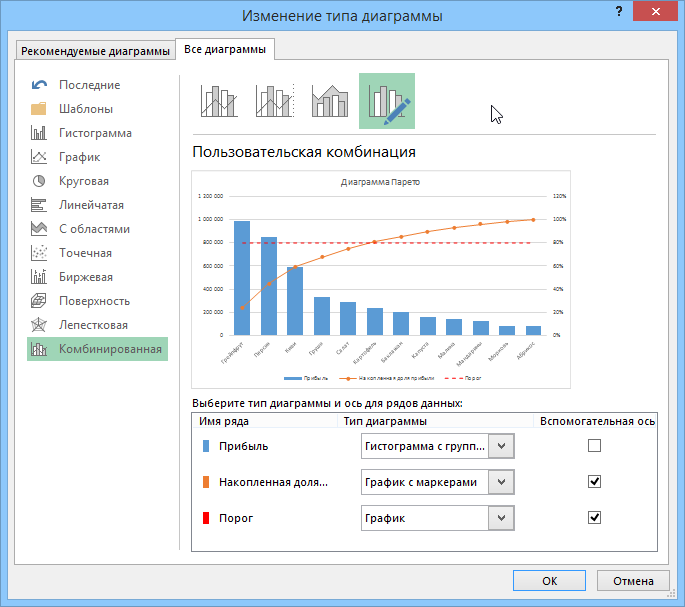The image size is (685, 607).
Task: Select Комбинированная category label
Action: [x=111, y=349]
